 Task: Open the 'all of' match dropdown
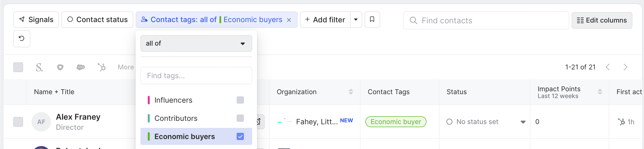click(x=196, y=43)
